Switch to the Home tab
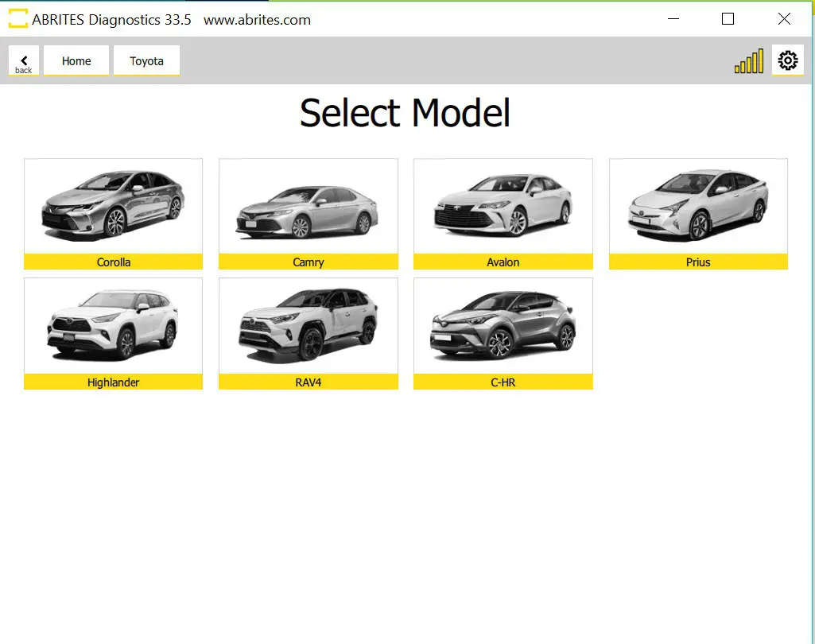Screen dimensions: 815x644 point(76,60)
